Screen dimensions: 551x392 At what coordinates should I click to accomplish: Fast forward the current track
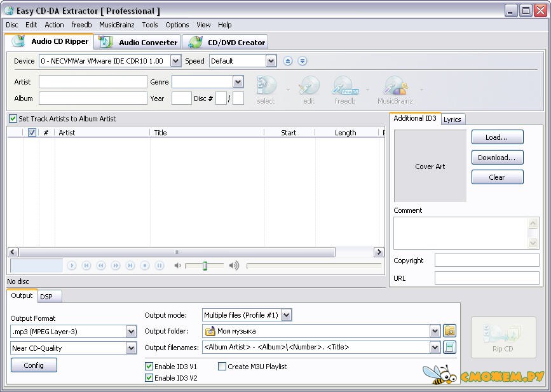pyautogui.click(x=116, y=266)
